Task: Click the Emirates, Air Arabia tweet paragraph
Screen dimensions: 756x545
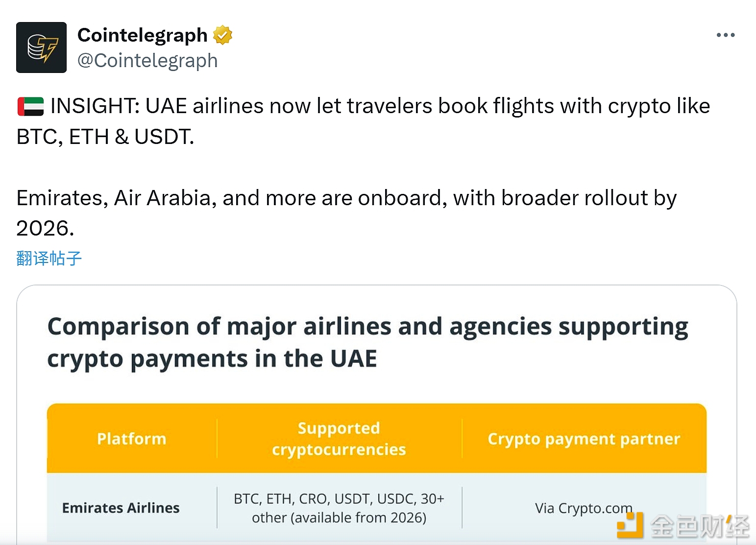Action: click(x=346, y=198)
